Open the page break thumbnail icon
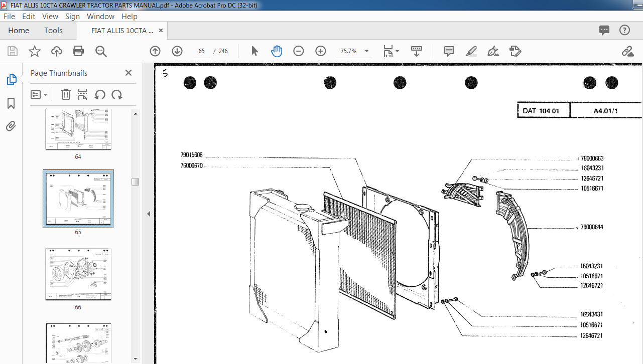Image resolution: width=643 pixels, height=364 pixels. [x=83, y=94]
